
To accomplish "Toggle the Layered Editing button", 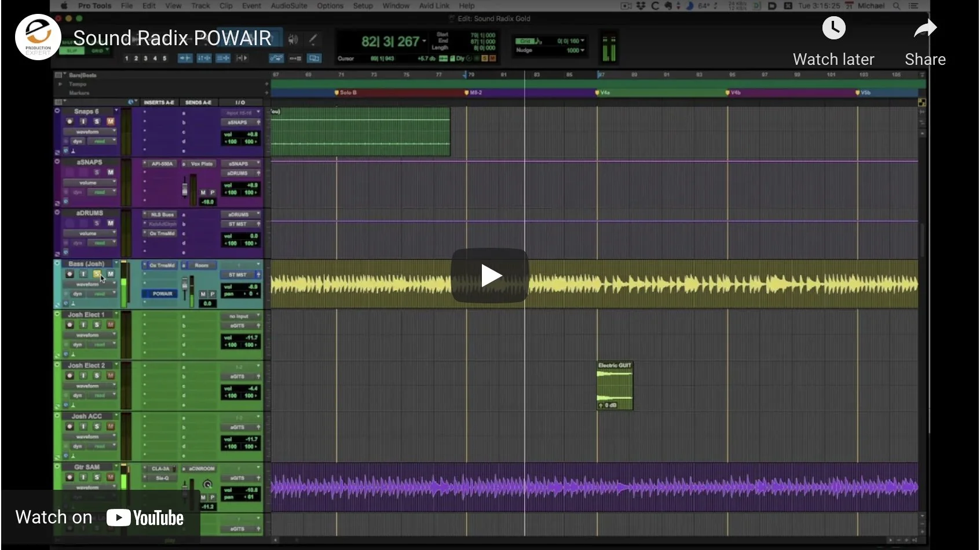I will point(314,58).
